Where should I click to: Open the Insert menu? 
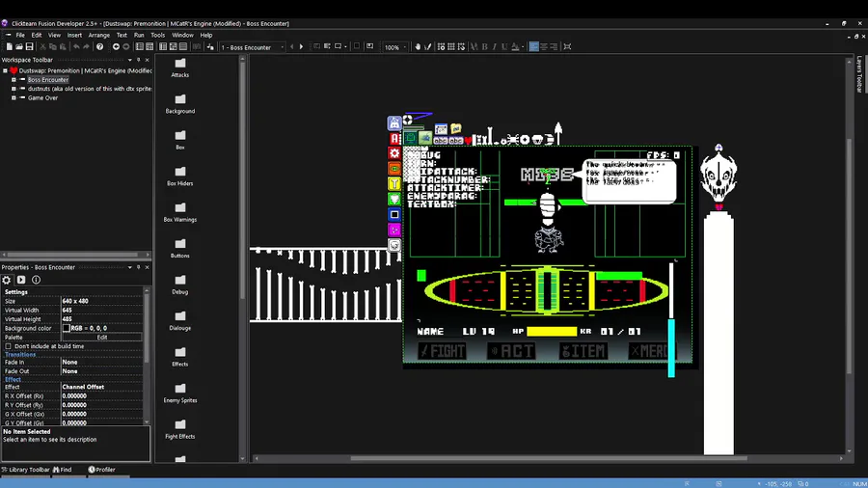click(x=74, y=35)
